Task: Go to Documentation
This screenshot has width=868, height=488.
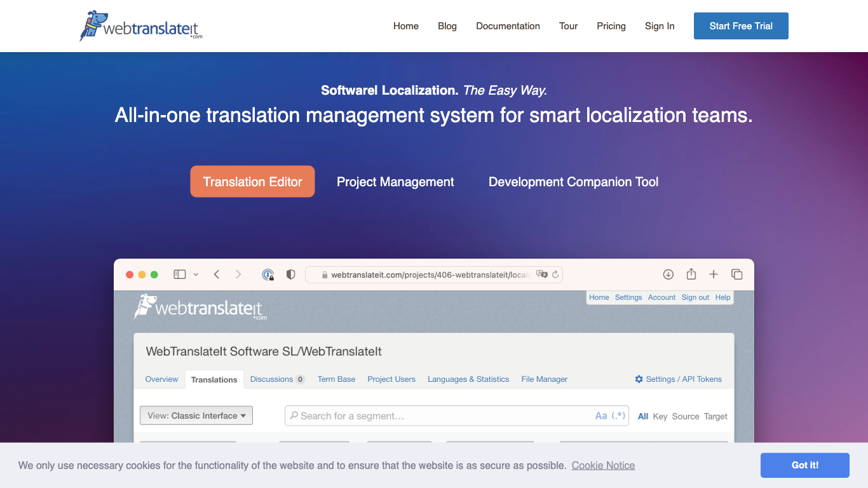Action: pos(508,26)
